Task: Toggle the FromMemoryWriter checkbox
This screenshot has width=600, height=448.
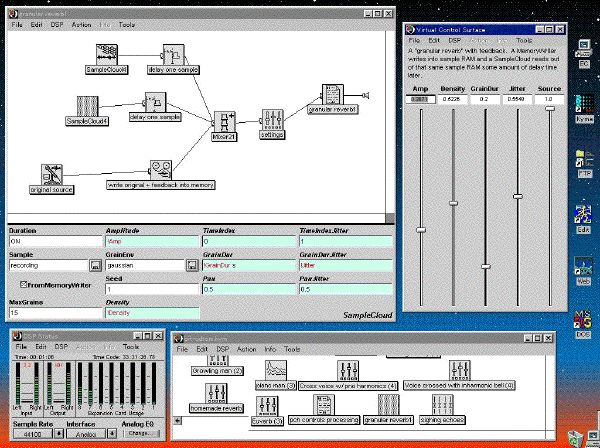Action: tap(24, 285)
